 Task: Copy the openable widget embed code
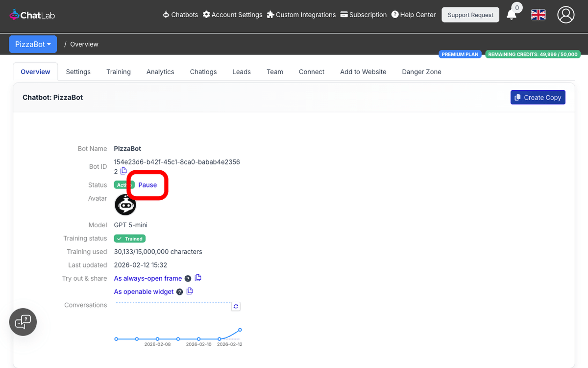click(x=190, y=291)
